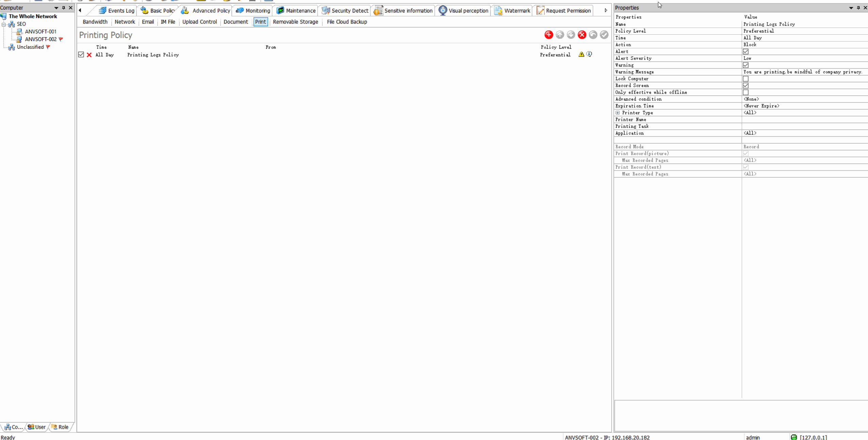This screenshot has height=440, width=868.
Task: Click the apply checkmark icon in policy toolbar
Action: tap(604, 35)
